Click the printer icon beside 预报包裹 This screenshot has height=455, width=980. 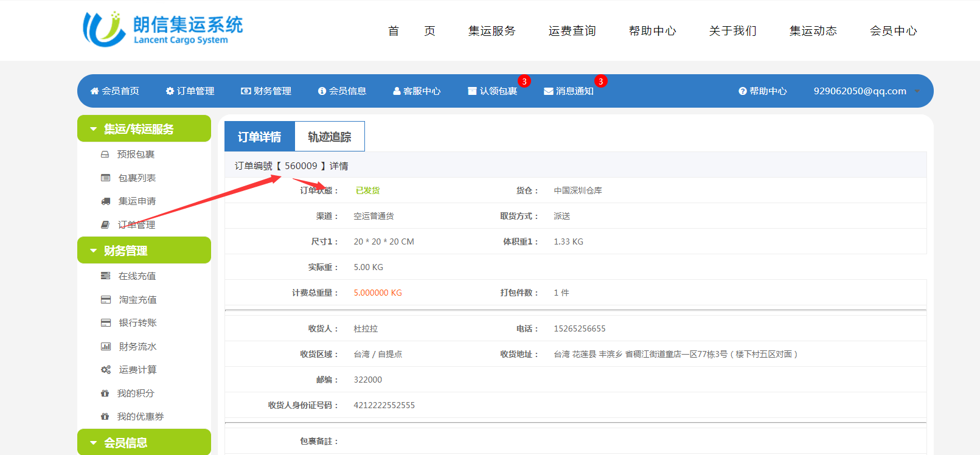click(105, 155)
